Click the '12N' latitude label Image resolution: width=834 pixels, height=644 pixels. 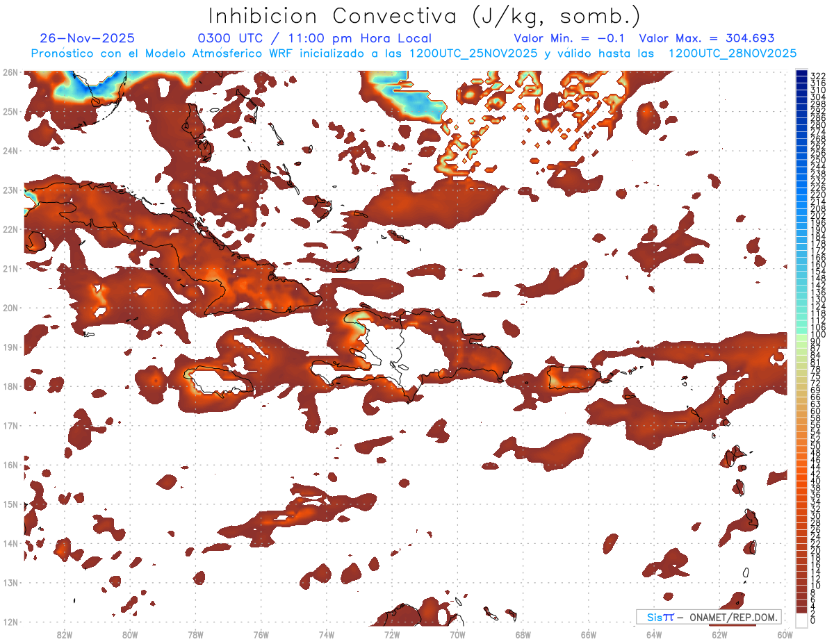click(x=10, y=622)
